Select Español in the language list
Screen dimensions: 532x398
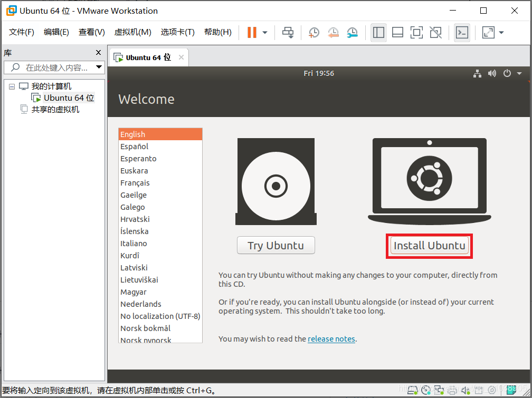coord(160,147)
